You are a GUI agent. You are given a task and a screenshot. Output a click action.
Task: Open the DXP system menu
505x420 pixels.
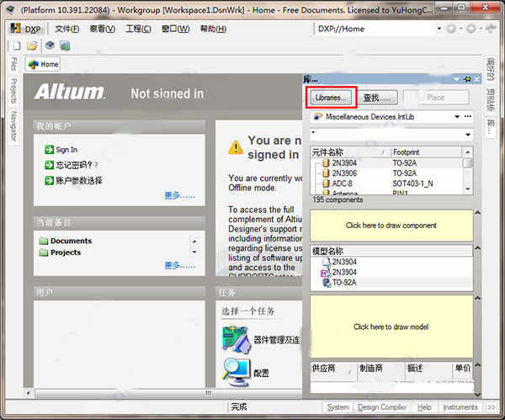tap(25, 29)
